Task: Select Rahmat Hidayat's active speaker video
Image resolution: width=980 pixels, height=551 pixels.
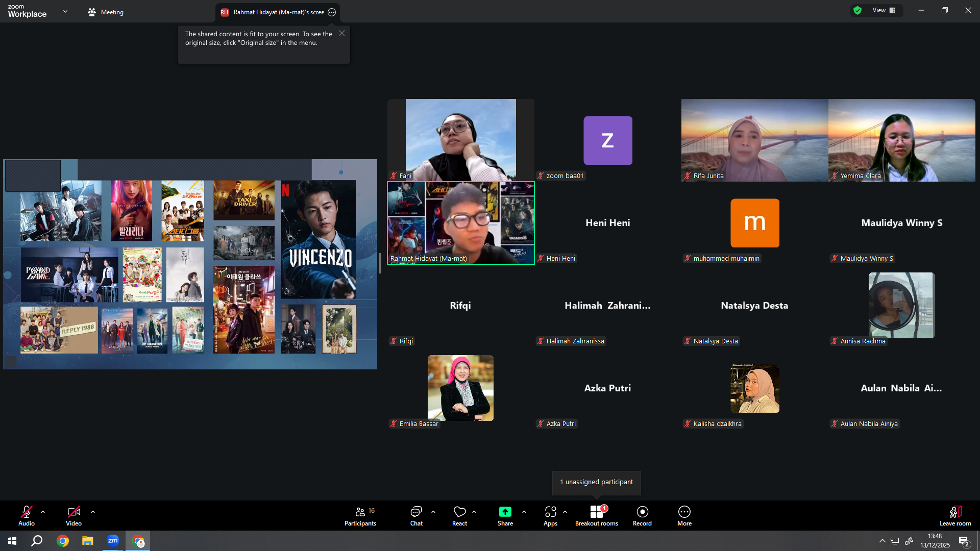Action: click(x=460, y=223)
